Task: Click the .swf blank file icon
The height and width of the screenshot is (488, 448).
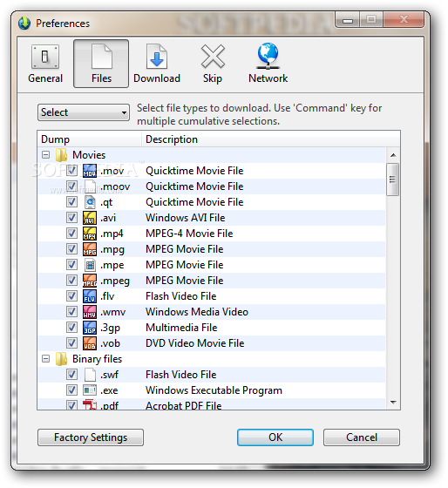Action: (x=90, y=375)
